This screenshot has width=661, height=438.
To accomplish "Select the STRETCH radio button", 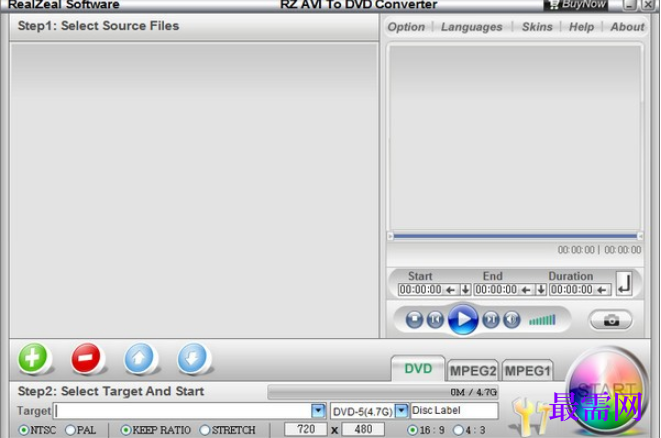I will (x=205, y=430).
